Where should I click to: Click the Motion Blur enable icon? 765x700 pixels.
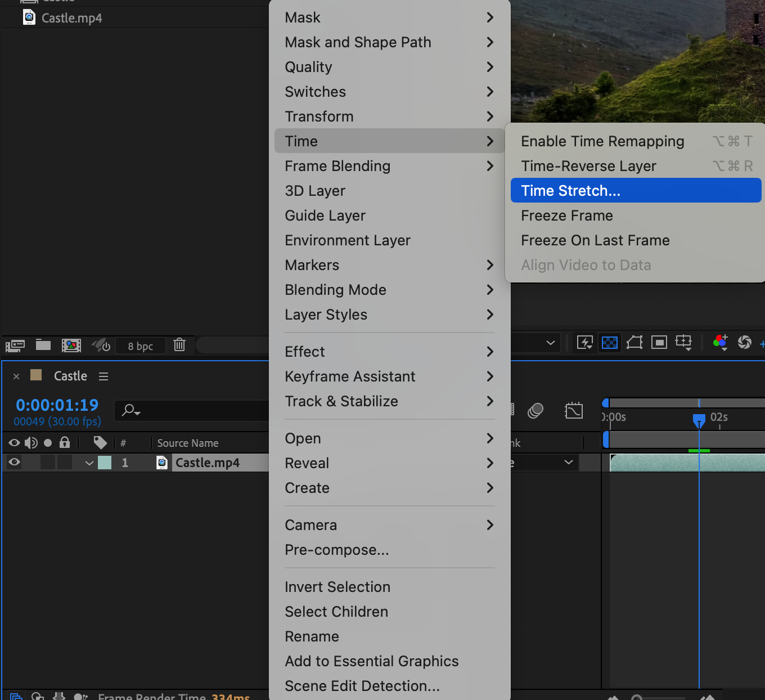pyautogui.click(x=535, y=411)
